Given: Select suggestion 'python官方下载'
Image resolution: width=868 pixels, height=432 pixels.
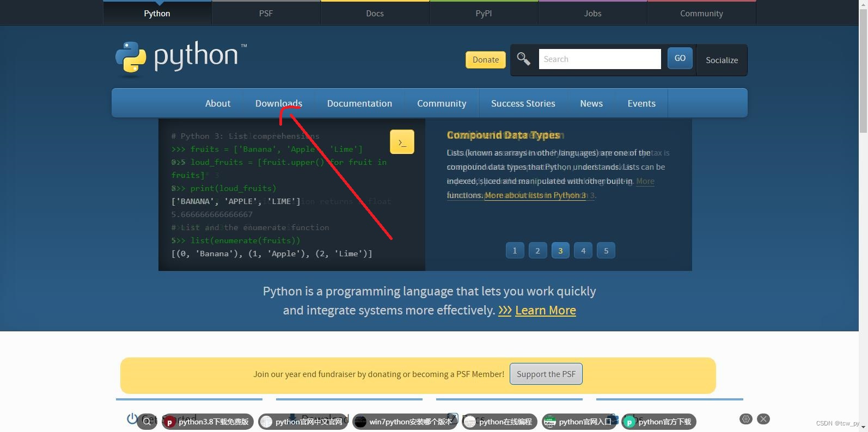Looking at the screenshot, I should [659, 422].
